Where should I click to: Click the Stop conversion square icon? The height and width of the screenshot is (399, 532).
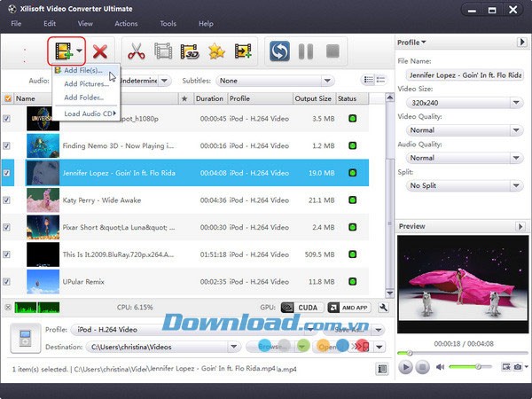(332, 51)
